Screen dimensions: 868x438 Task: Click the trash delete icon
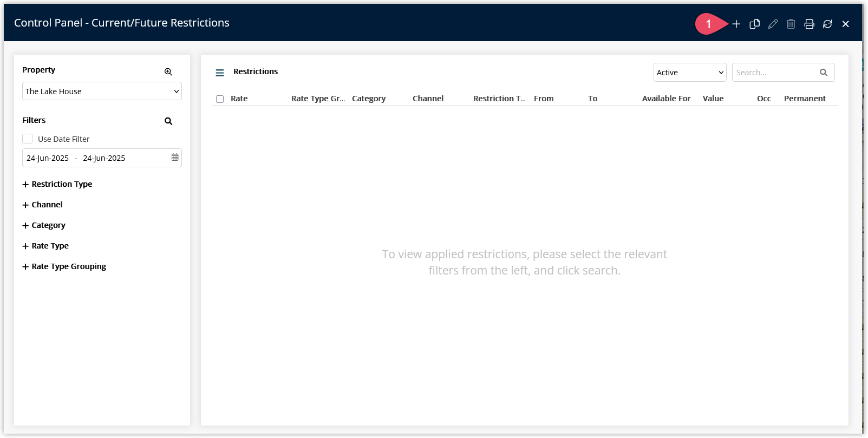791,24
